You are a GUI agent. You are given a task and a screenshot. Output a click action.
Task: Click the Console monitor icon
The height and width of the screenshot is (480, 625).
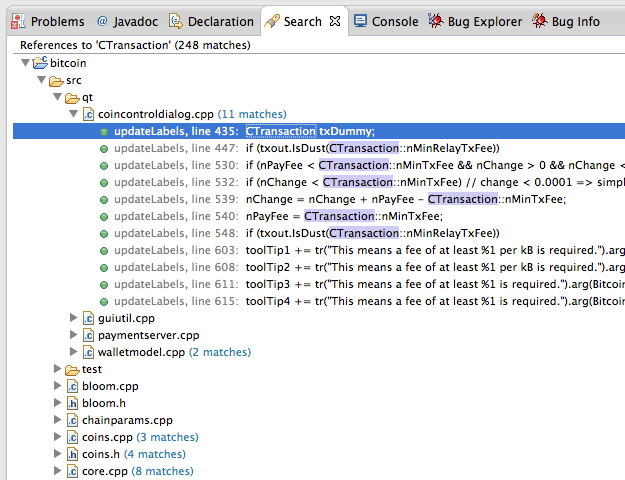click(x=360, y=21)
